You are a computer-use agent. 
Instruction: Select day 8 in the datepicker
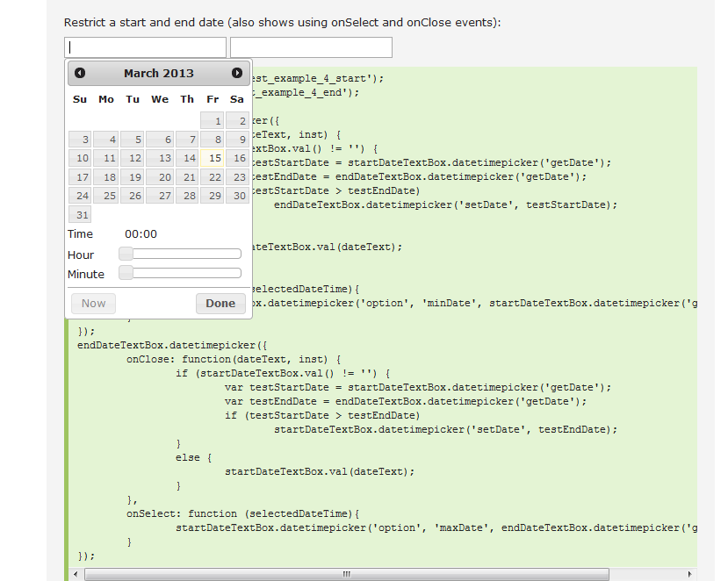click(213, 140)
